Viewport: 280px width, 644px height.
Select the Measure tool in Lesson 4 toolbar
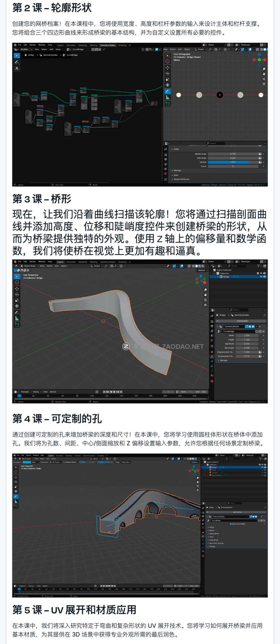click(x=16, y=501)
